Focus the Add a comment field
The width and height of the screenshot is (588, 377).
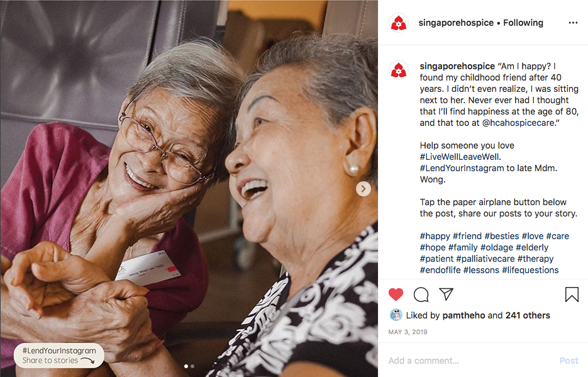[470, 361]
